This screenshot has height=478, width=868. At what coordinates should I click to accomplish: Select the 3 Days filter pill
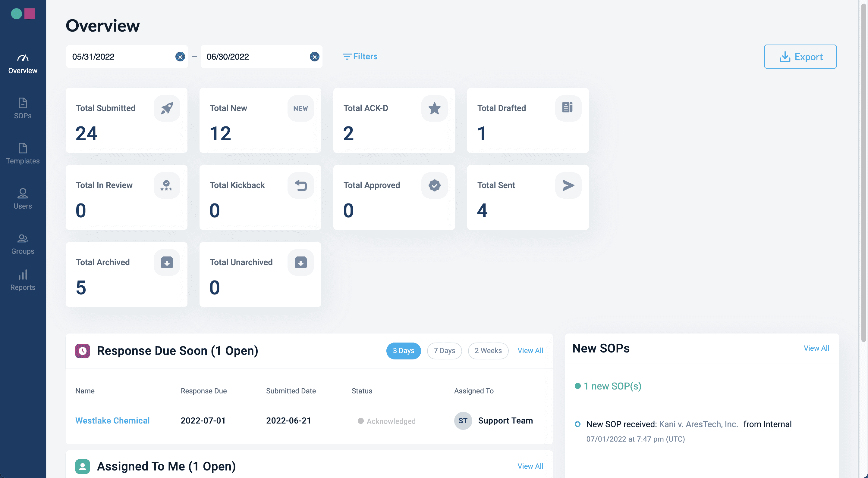pyautogui.click(x=403, y=351)
